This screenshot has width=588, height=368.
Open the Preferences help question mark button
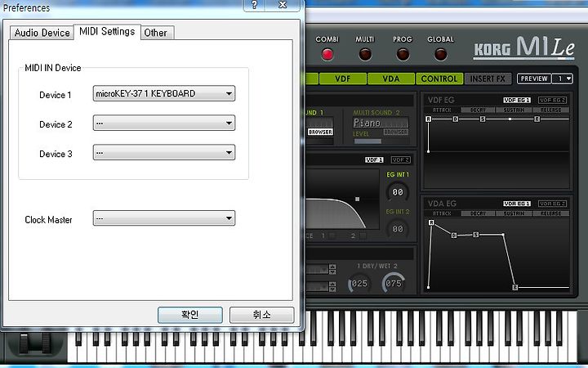click(254, 5)
